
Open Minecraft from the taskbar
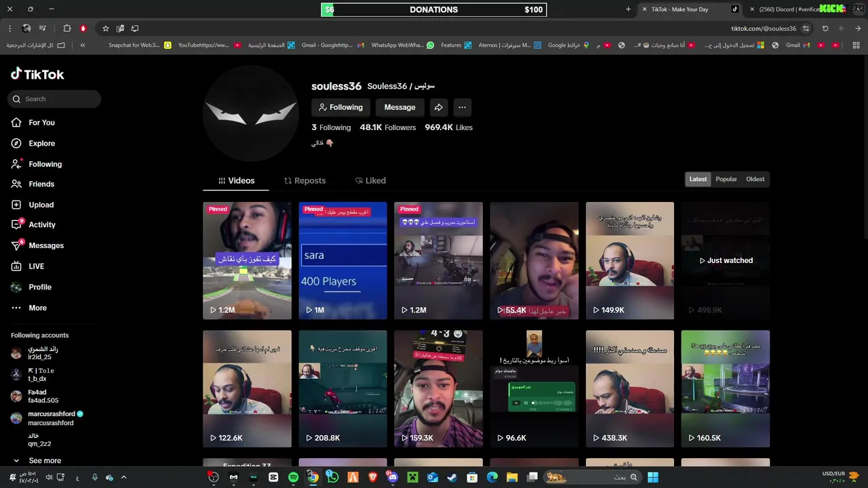coord(412,477)
